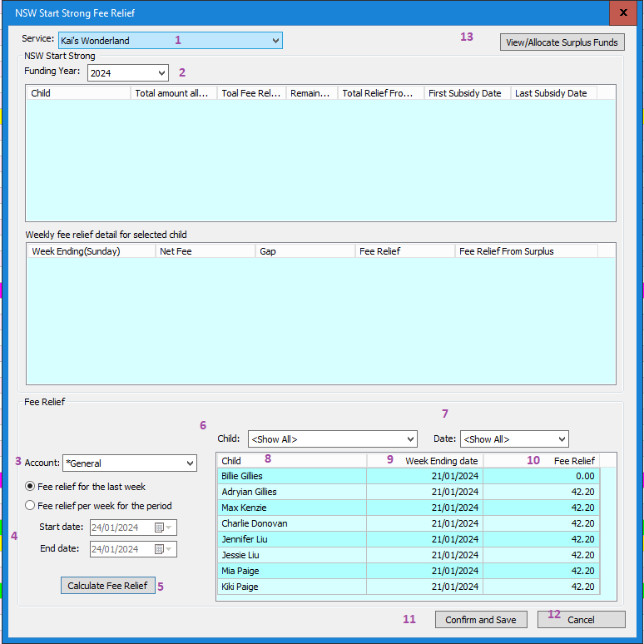Select Fee relief per week for period
This screenshot has height=644, width=644.
31,505
